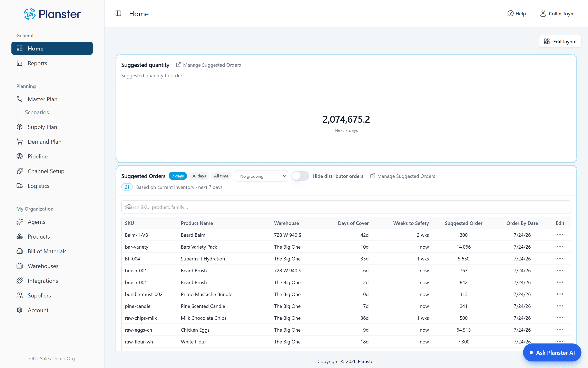This screenshot has width=588, height=368.
Task: Click the OLD Sales Demo Org label
Action: point(52,358)
